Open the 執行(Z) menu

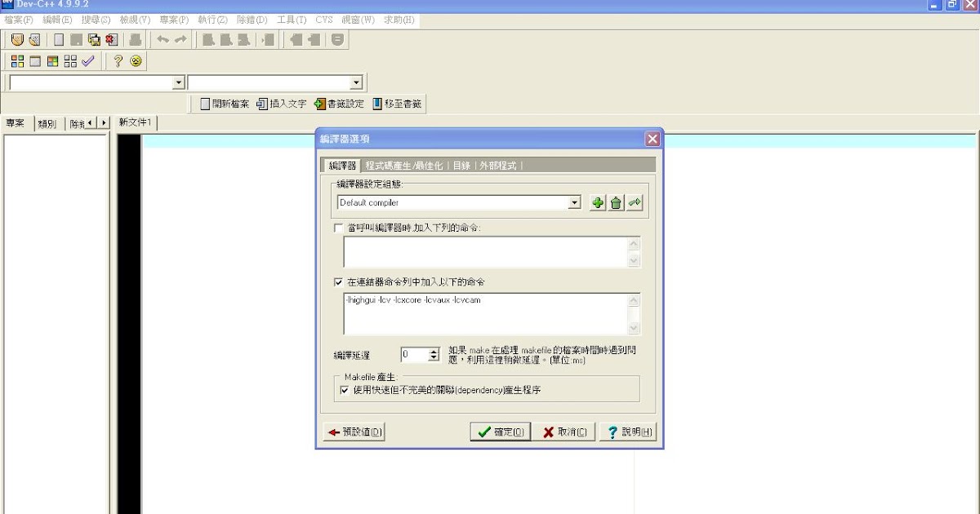[212, 20]
